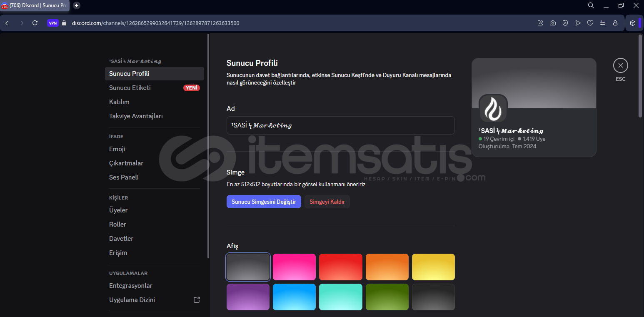This screenshot has height=317, width=644.
Task: Select the teal banner swatch
Action: pyautogui.click(x=340, y=297)
